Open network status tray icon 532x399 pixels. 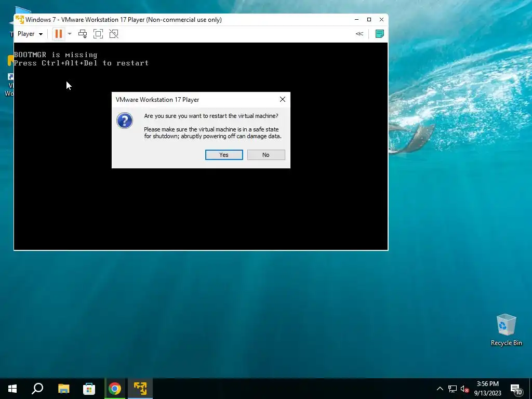click(453, 389)
